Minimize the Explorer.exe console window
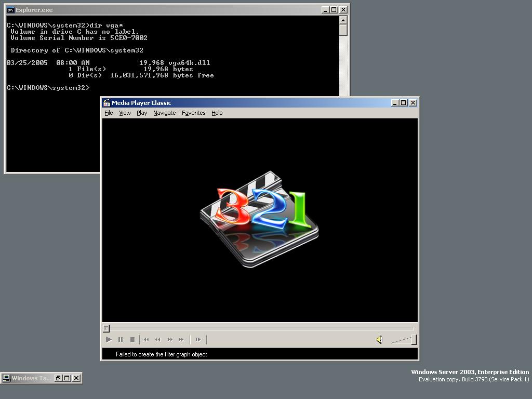This screenshot has width=532, height=399. click(325, 10)
